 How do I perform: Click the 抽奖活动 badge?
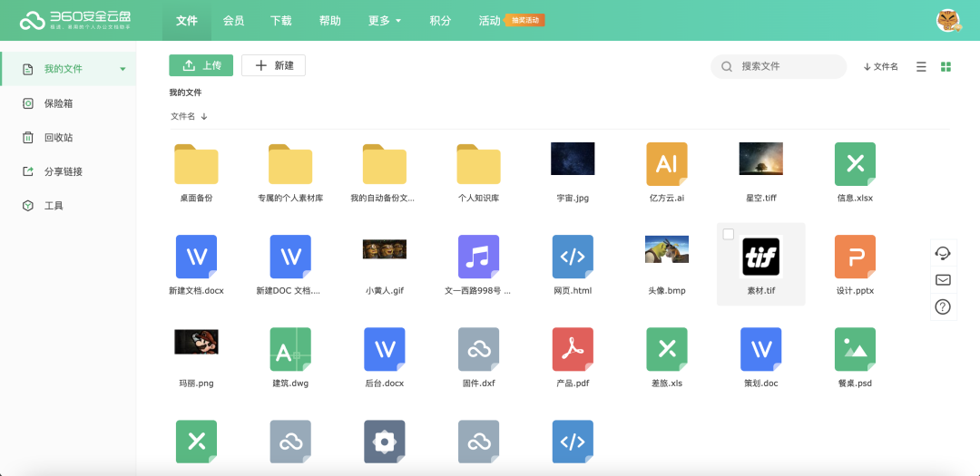pyautogui.click(x=524, y=20)
